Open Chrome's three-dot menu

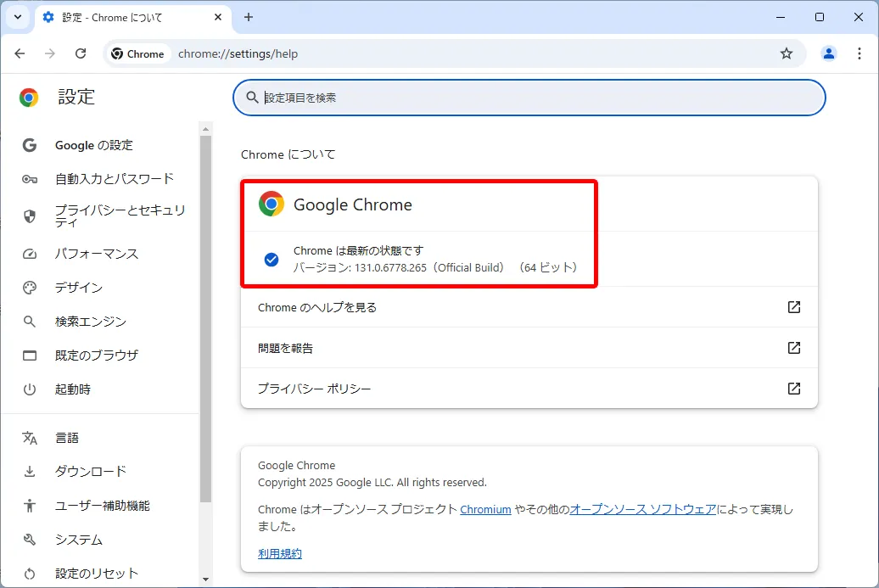tap(859, 53)
